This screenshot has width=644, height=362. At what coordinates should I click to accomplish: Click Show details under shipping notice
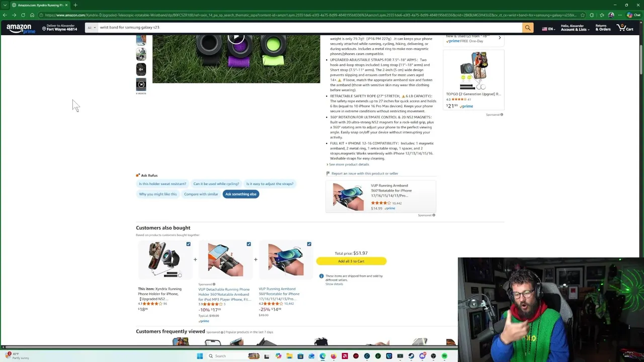pos(334,284)
